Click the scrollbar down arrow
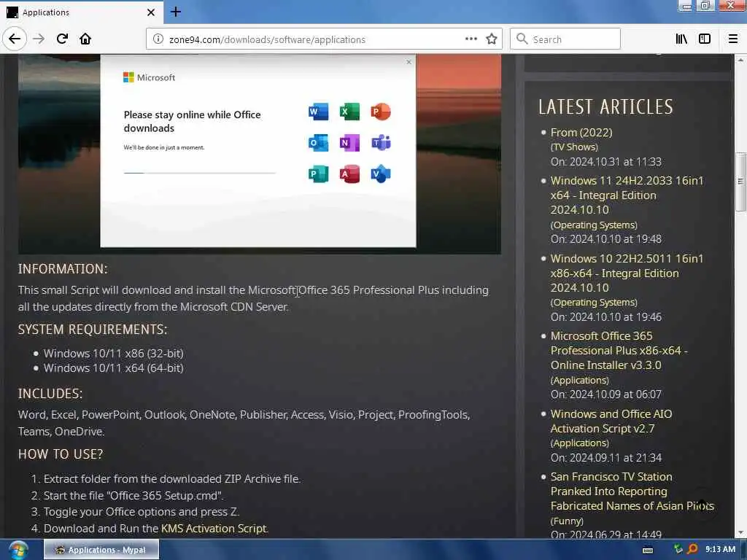This screenshot has height=560, width=747. (x=740, y=532)
